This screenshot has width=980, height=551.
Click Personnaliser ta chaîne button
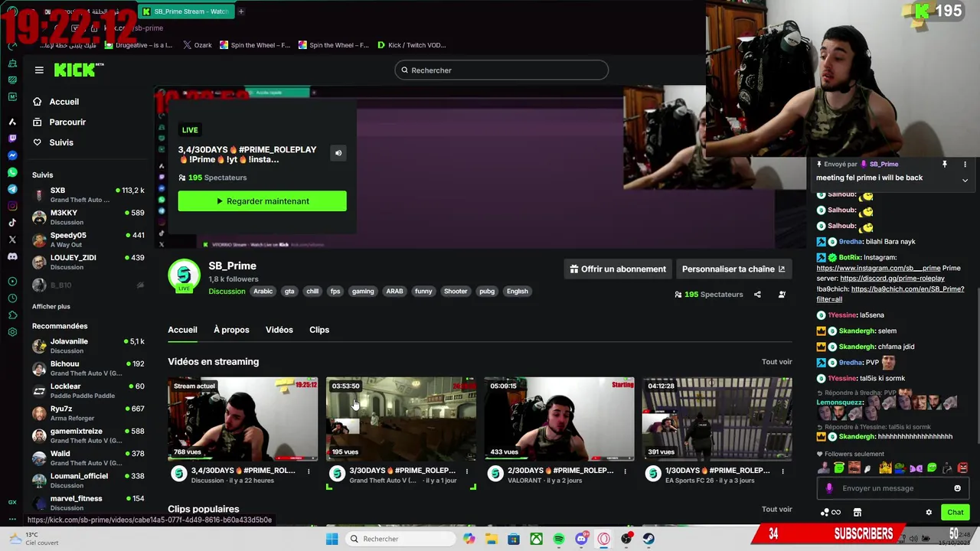(x=733, y=269)
